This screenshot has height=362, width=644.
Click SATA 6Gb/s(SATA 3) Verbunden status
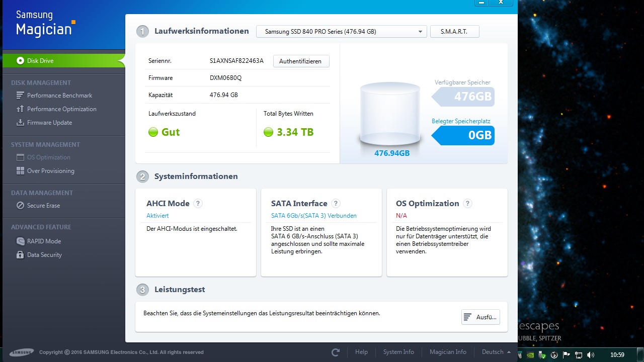pyautogui.click(x=314, y=216)
